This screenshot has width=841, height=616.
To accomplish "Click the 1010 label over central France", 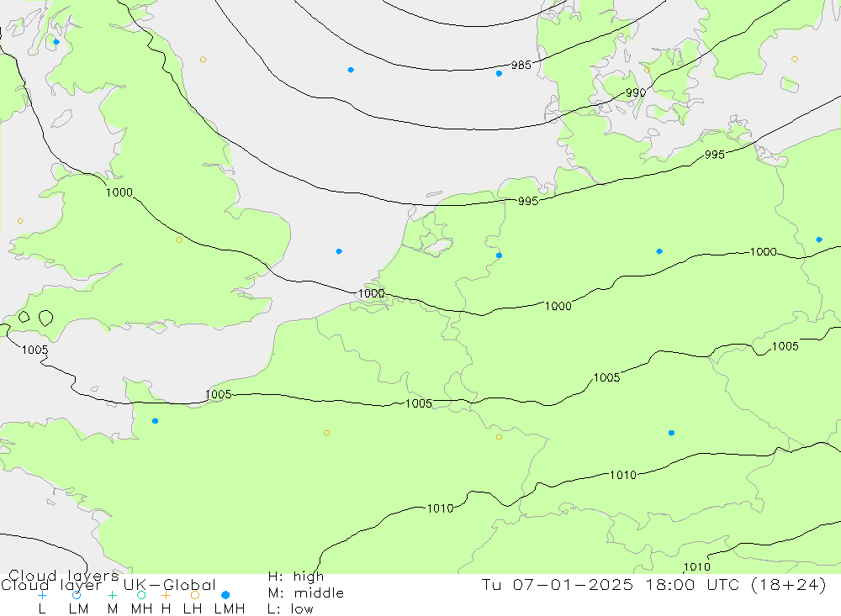I will pos(441,508).
